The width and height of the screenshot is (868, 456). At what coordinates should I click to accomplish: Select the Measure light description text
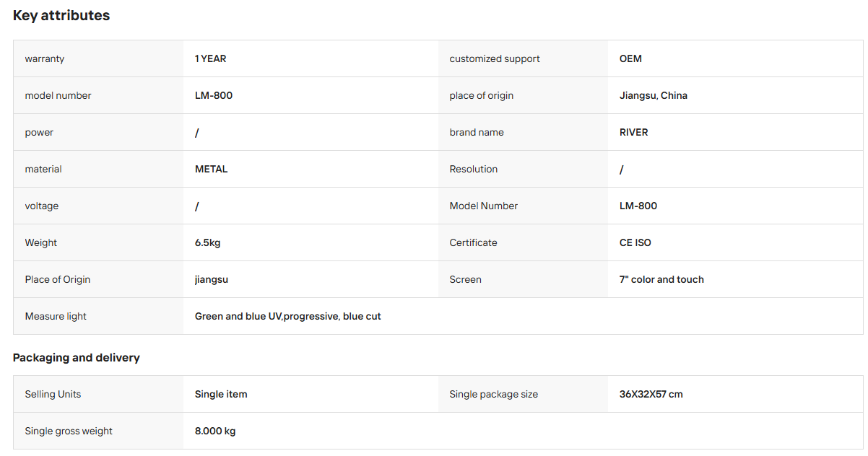point(288,316)
